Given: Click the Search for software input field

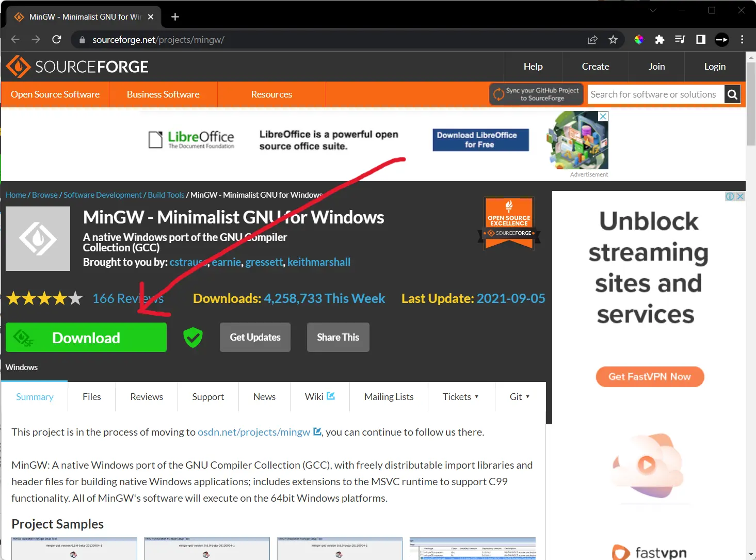Looking at the screenshot, I should pos(655,94).
